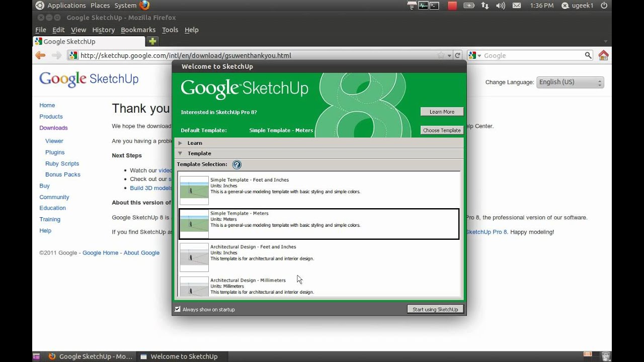Select Simple Template Feet and Inches thumbnail

tap(194, 190)
